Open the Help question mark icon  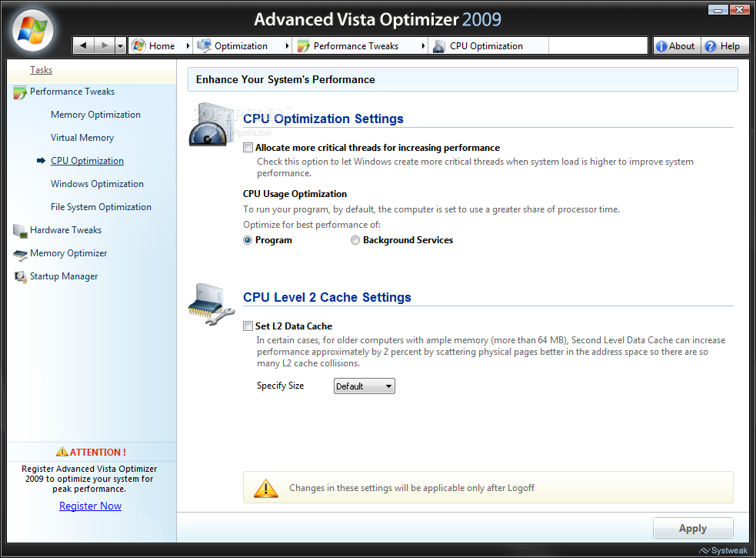pyautogui.click(x=710, y=46)
